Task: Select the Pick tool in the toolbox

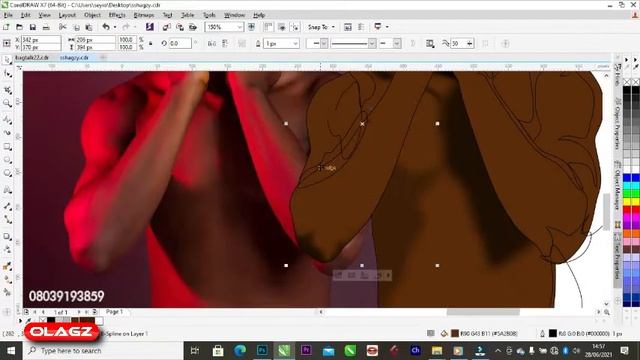Action: [x=7, y=60]
